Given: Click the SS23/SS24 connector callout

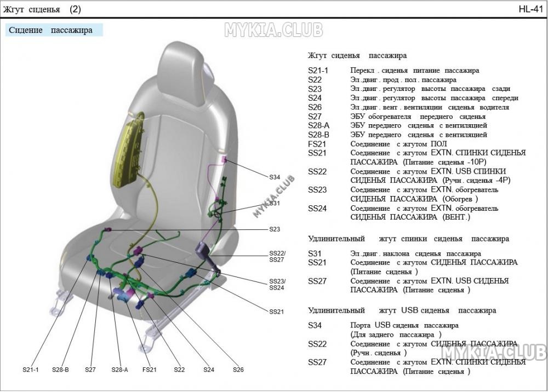Looking at the screenshot, I should 277,285.
